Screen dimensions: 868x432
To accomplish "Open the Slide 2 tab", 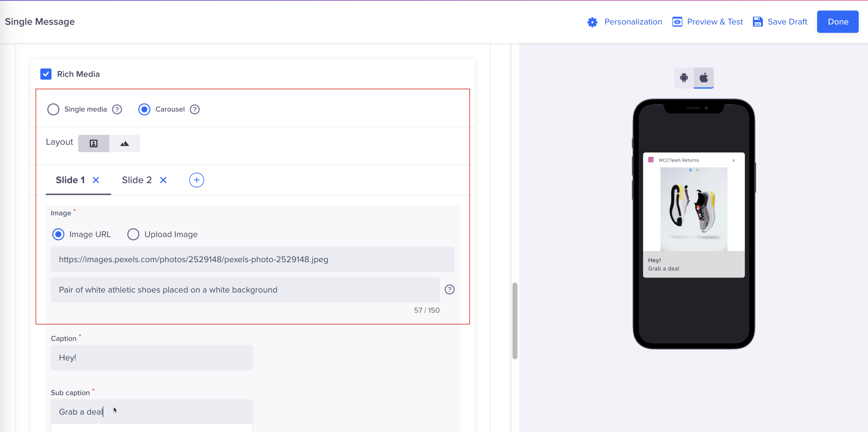I will [137, 180].
